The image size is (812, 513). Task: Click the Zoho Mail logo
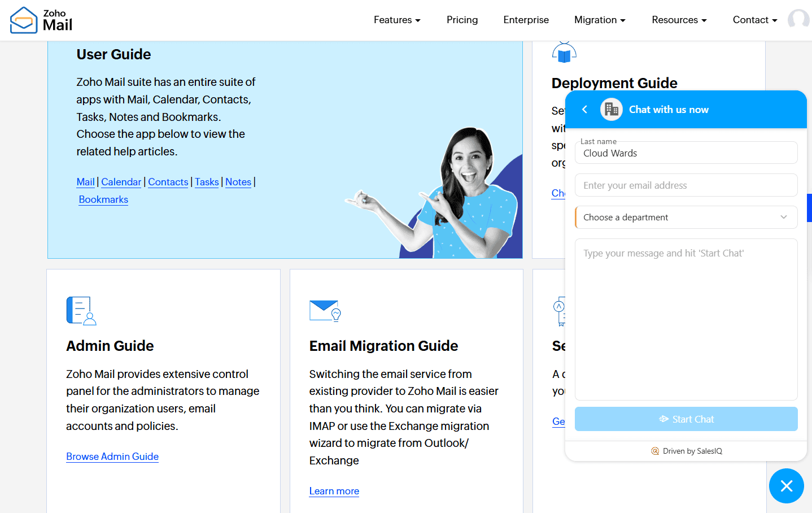click(41, 20)
